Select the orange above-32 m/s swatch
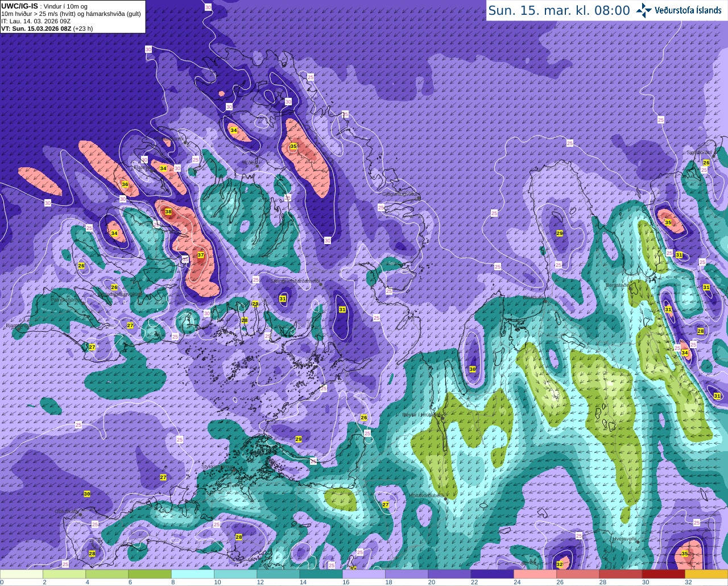728x586 pixels. (706, 574)
